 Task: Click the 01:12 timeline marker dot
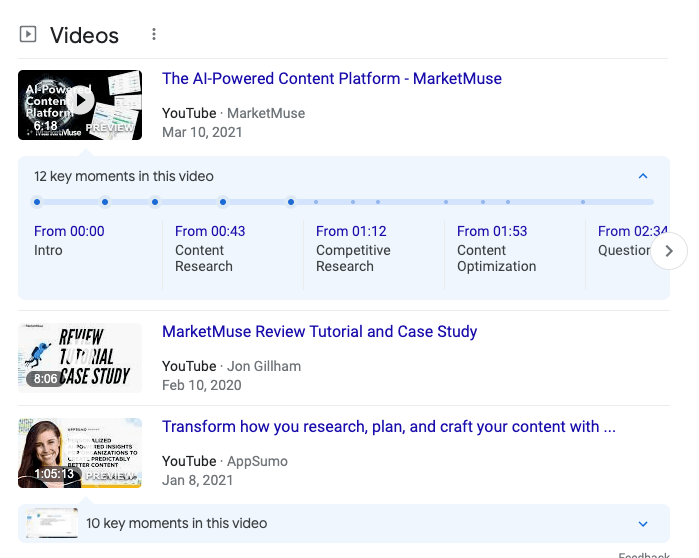point(155,202)
